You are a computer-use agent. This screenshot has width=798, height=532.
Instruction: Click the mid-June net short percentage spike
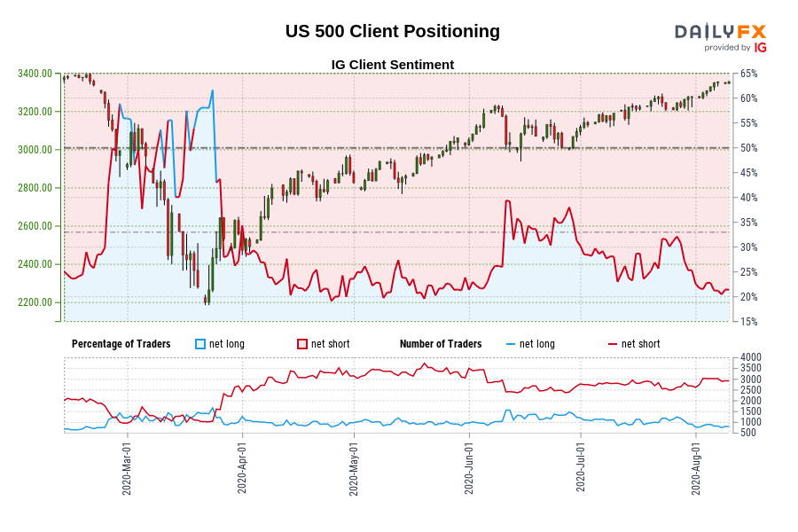tap(507, 201)
